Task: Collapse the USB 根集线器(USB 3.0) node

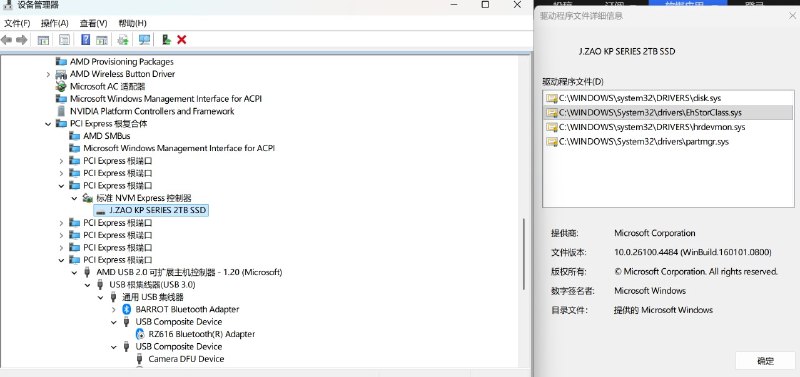Action: tap(88, 285)
